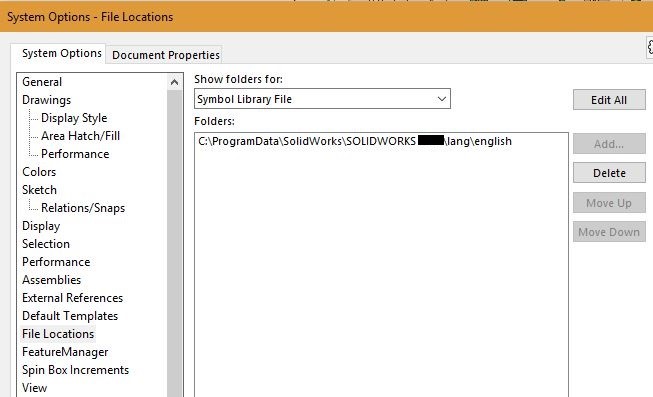The height and width of the screenshot is (397, 653).
Task: Open FeatureManager options
Action: pyautogui.click(x=65, y=352)
